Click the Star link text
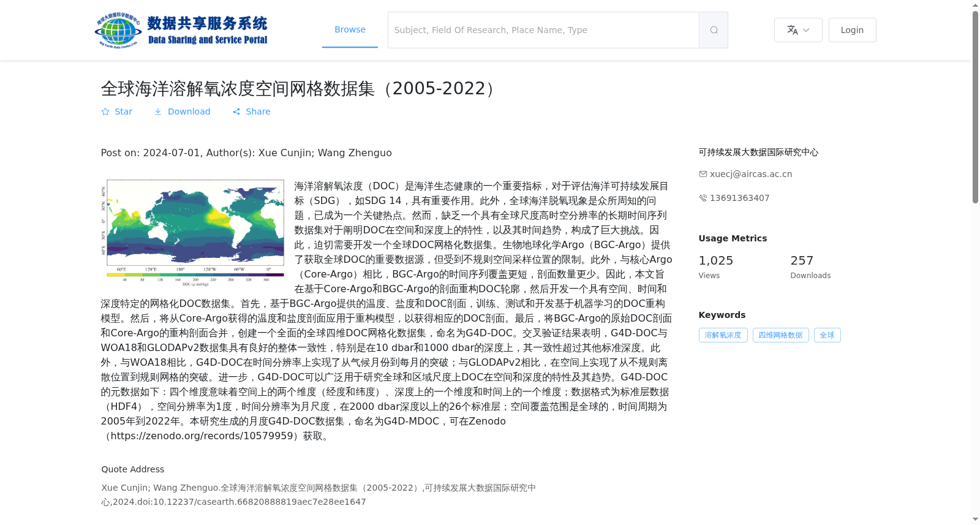980x525 pixels. [123, 111]
